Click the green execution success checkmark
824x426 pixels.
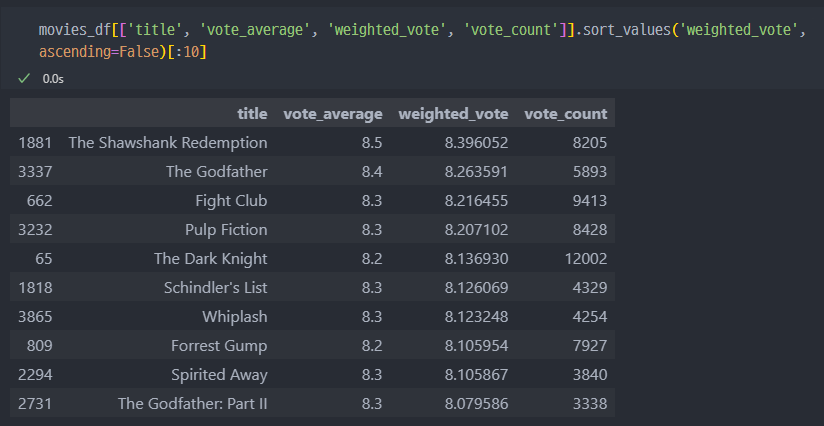coord(24,79)
